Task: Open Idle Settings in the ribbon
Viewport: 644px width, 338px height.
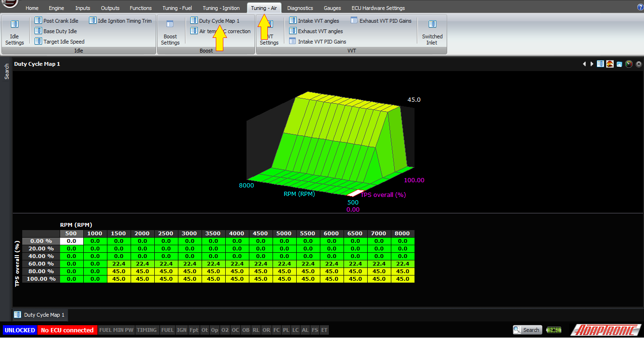Action: [x=14, y=32]
